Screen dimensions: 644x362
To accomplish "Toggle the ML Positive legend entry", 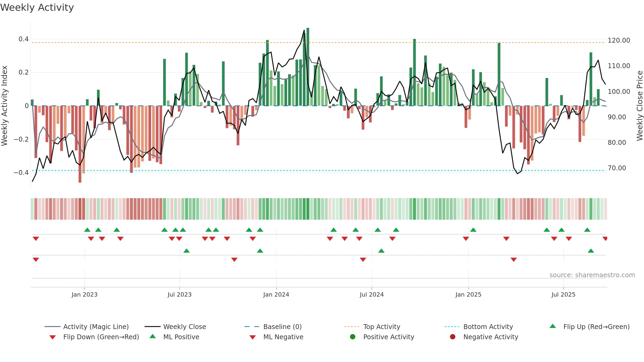I will [x=174, y=337].
